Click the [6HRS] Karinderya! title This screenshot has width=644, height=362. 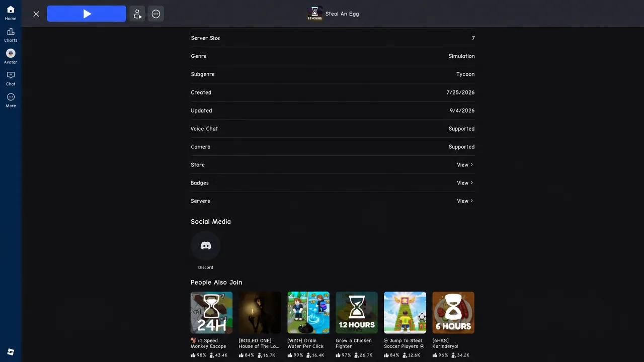445,343
